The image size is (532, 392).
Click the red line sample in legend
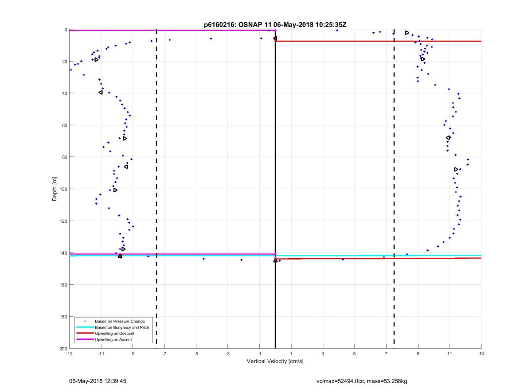85,333
